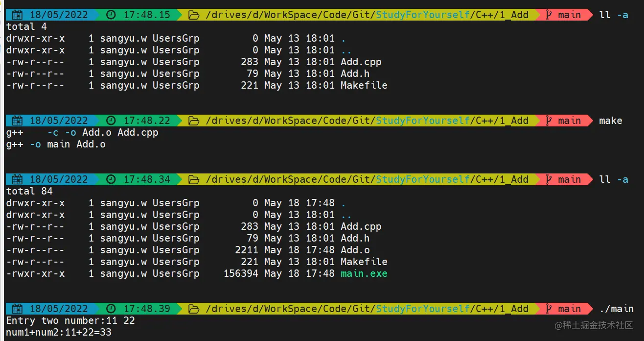Click the file size 2211
Image resolution: width=644 pixels, height=341 pixels.
(247, 250)
